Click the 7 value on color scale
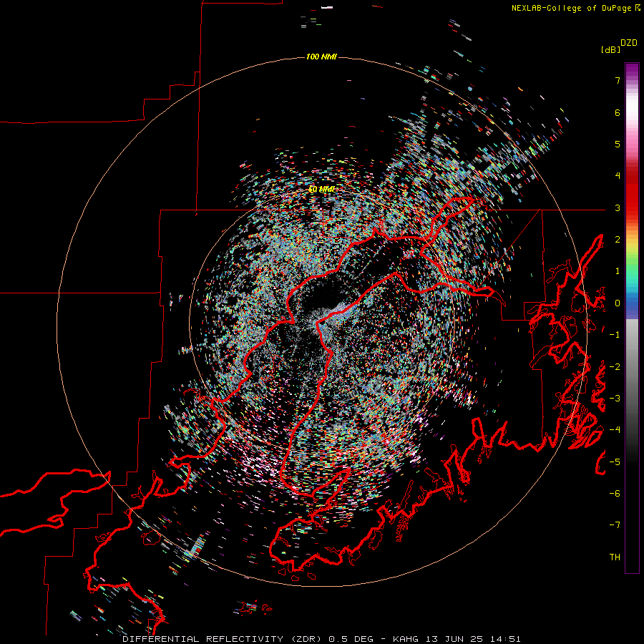Viewport: 644px width, 644px height. pos(618,80)
